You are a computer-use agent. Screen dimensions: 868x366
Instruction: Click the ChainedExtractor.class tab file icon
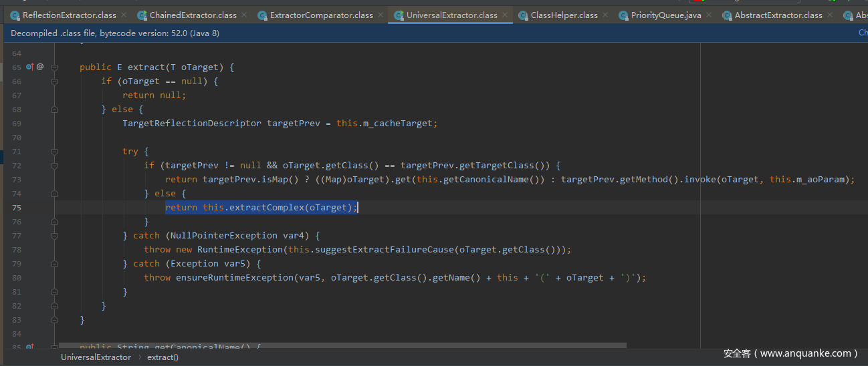click(x=142, y=15)
